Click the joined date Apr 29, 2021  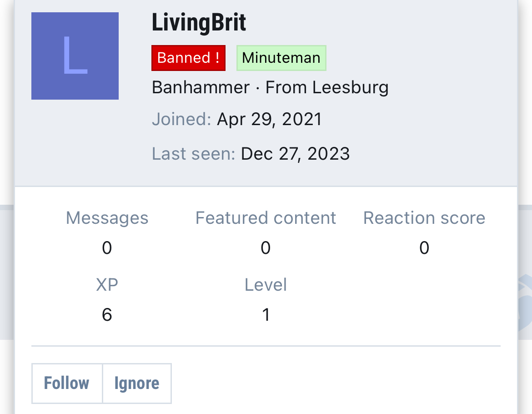pos(269,119)
